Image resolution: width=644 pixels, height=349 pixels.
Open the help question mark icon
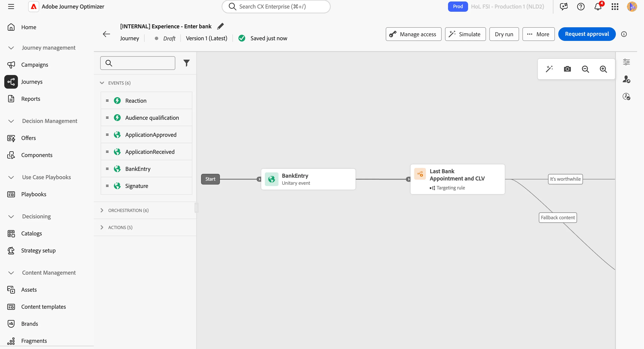[581, 6]
